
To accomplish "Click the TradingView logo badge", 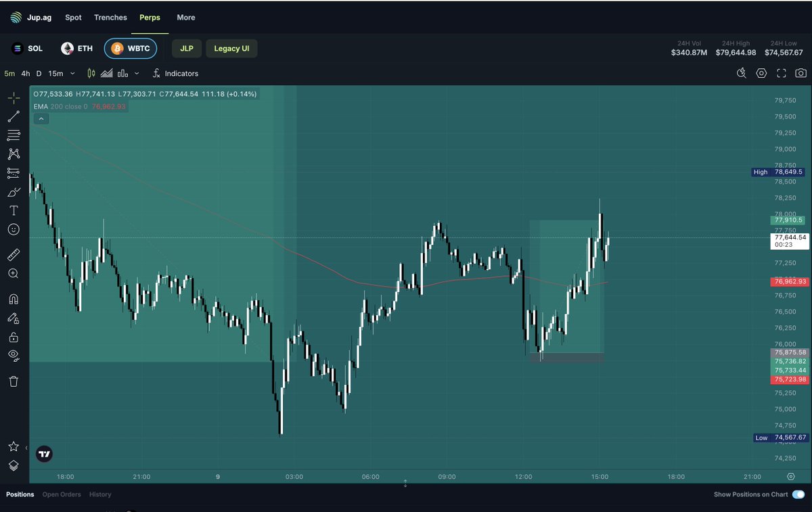I will tap(45, 455).
